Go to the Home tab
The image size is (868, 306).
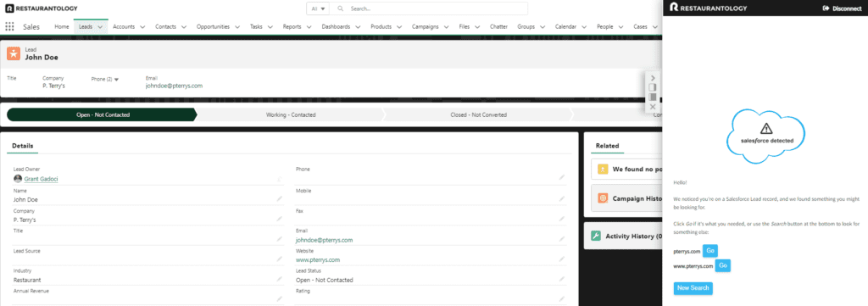[x=61, y=26]
